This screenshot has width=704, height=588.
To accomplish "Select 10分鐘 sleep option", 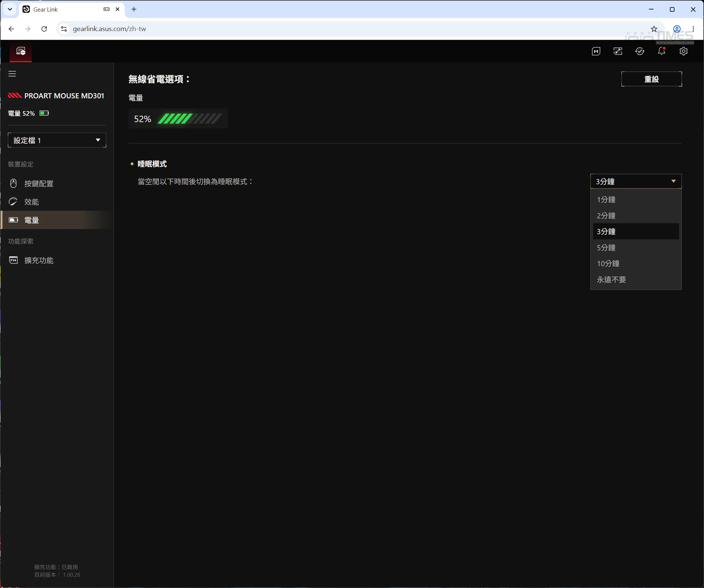I will click(636, 264).
